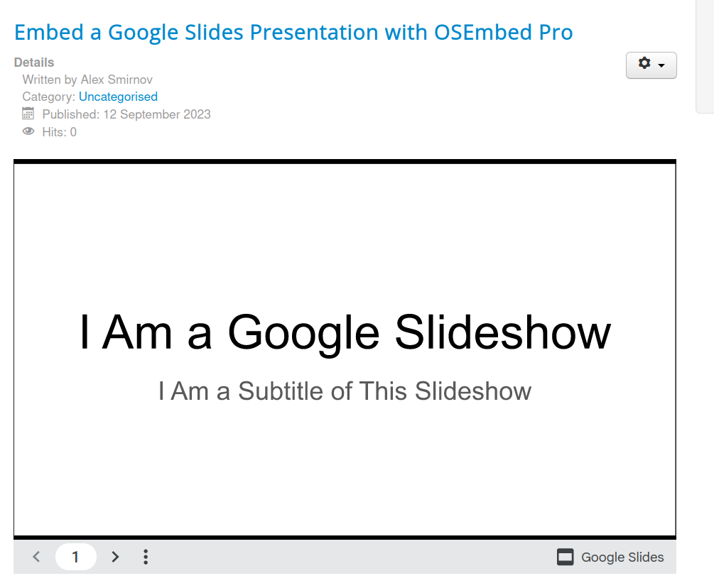The image size is (714, 588).
Task: Click the Details heading
Action: pos(34,62)
